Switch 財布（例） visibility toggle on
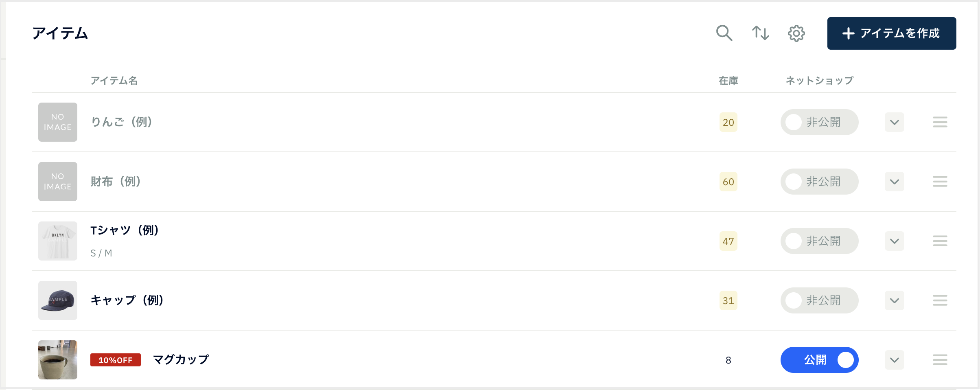The width and height of the screenshot is (980, 390). pyautogui.click(x=819, y=182)
